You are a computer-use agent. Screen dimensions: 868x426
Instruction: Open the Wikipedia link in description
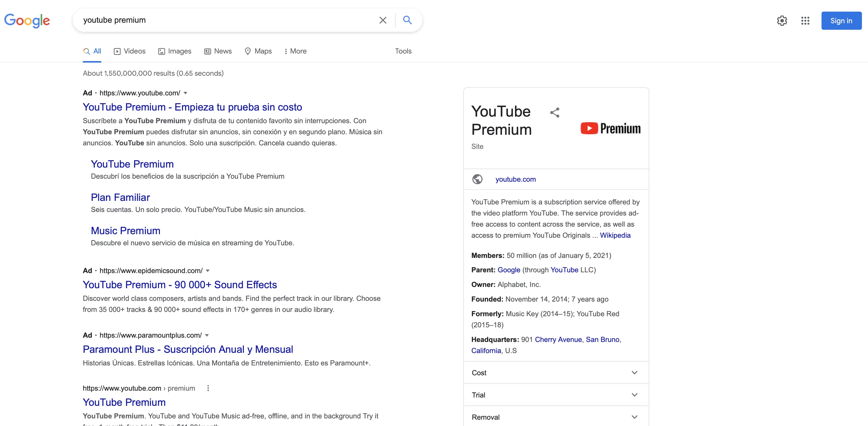tap(615, 235)
